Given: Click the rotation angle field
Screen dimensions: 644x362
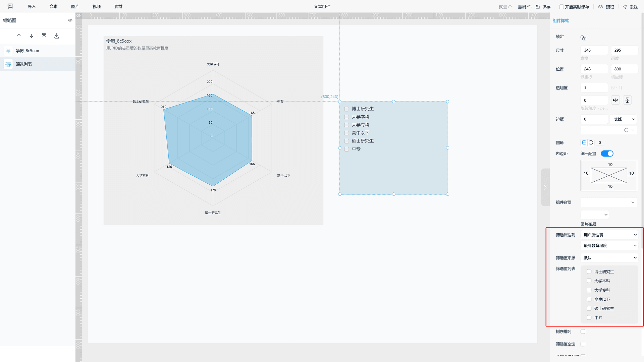Looking at the screenshot, I should pyautogui.click(x=594, y=100).
